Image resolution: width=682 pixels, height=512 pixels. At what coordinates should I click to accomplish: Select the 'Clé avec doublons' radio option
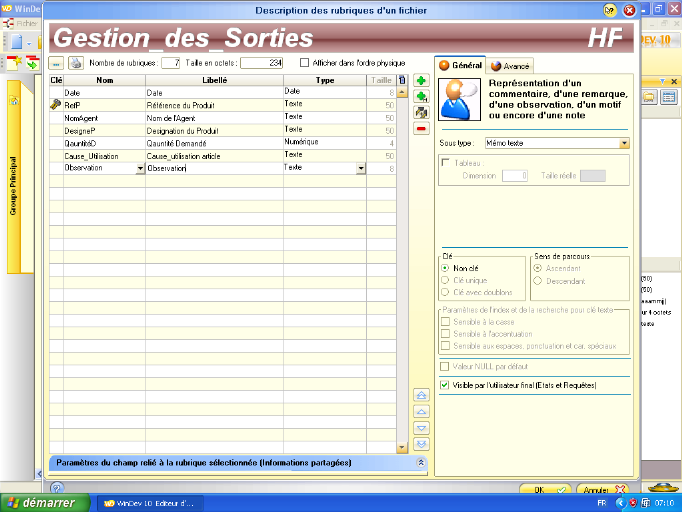tap(445, 292)
